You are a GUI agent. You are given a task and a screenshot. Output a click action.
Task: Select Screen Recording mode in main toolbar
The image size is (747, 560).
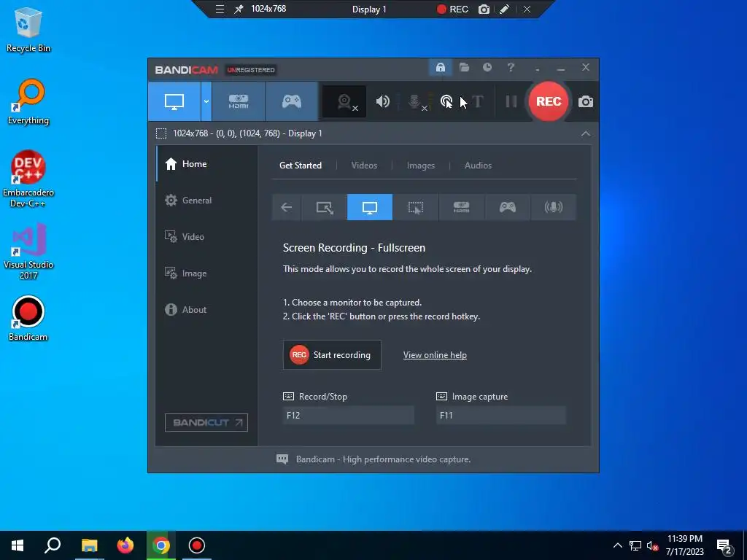pos(174,101)
